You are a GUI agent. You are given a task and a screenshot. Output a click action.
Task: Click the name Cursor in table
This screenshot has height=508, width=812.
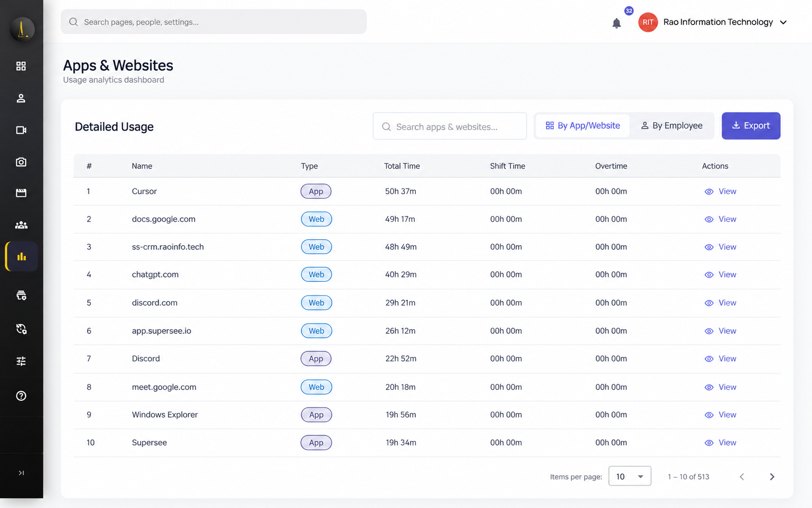pyautogui.click(x=144, y=191)
